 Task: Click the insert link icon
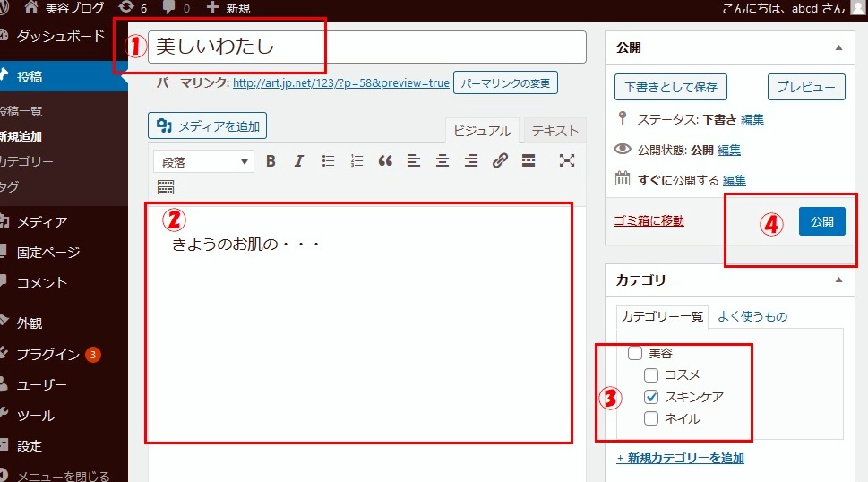tap(500, 161)
